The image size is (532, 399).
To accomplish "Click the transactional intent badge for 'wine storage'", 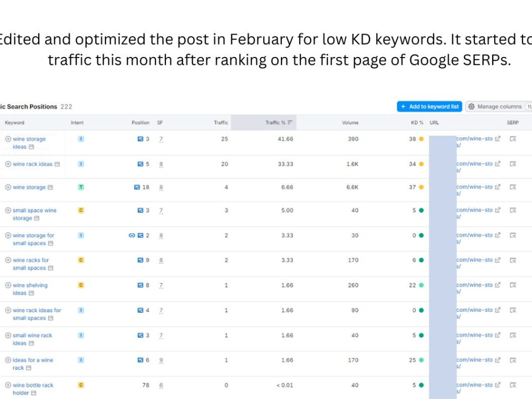I will coord(81,187).
